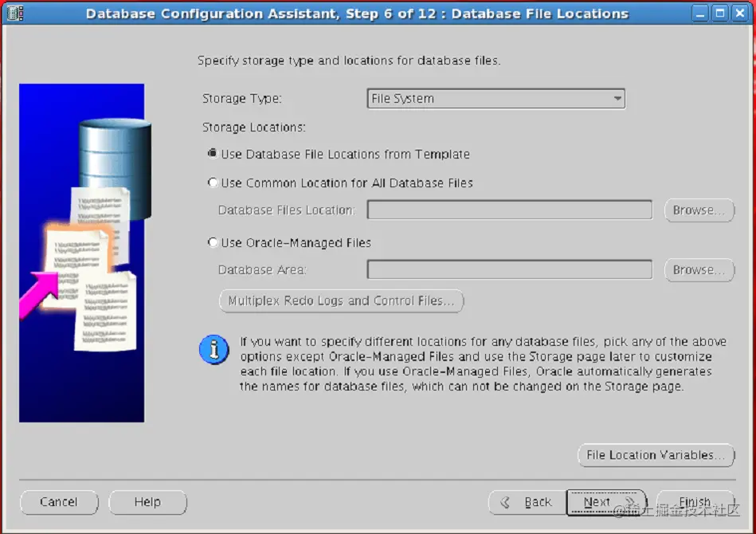The width and height of the screenshot is (756, 534).
Task: Click the Database Files Location input field
Action: 510,210
